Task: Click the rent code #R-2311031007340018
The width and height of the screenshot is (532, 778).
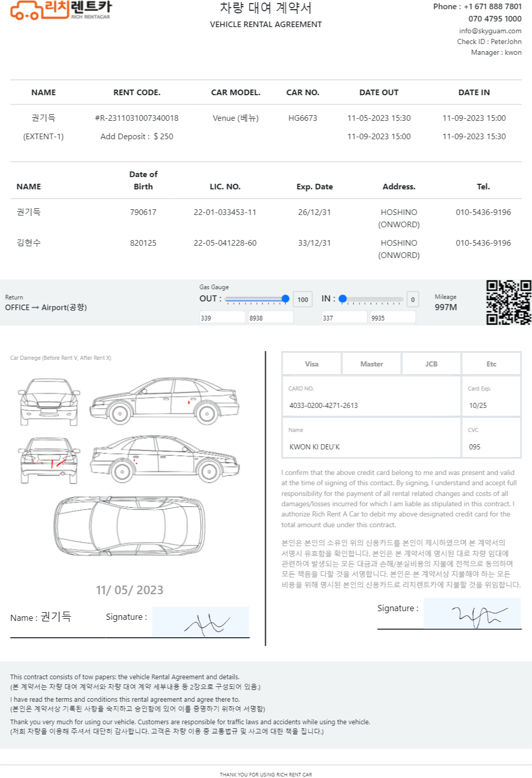Action: 137,118
